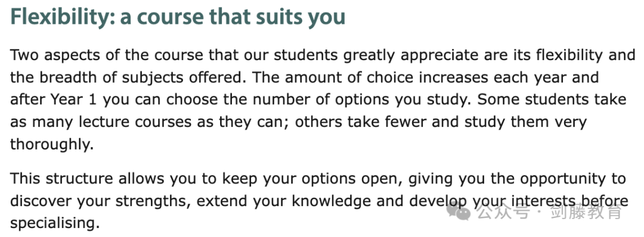
Task: Click the final word 'specialising.'
Action: (55, 223)
